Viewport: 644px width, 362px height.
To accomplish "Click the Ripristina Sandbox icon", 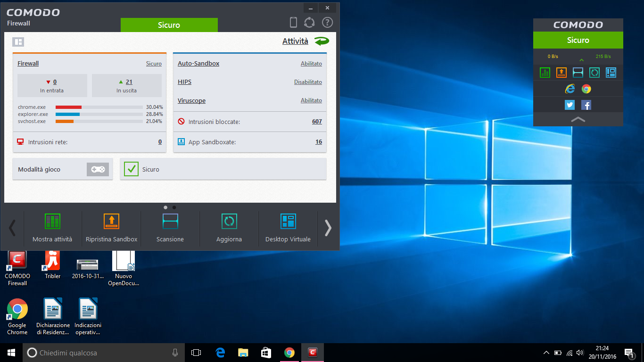I will click(111, 222).
